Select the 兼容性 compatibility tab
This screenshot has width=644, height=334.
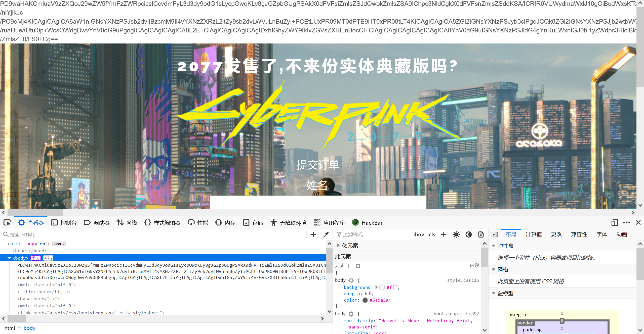pyautogui.click(x=579, y=234)
